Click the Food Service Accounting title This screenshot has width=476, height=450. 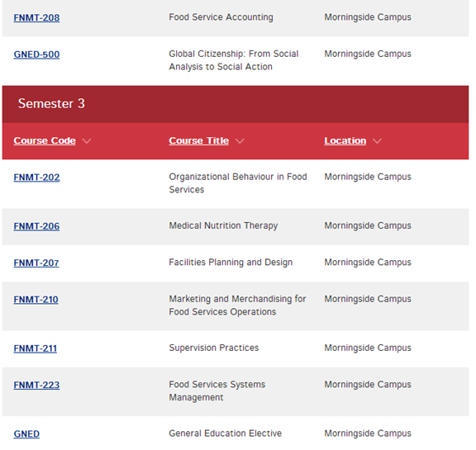click(221, 17)
